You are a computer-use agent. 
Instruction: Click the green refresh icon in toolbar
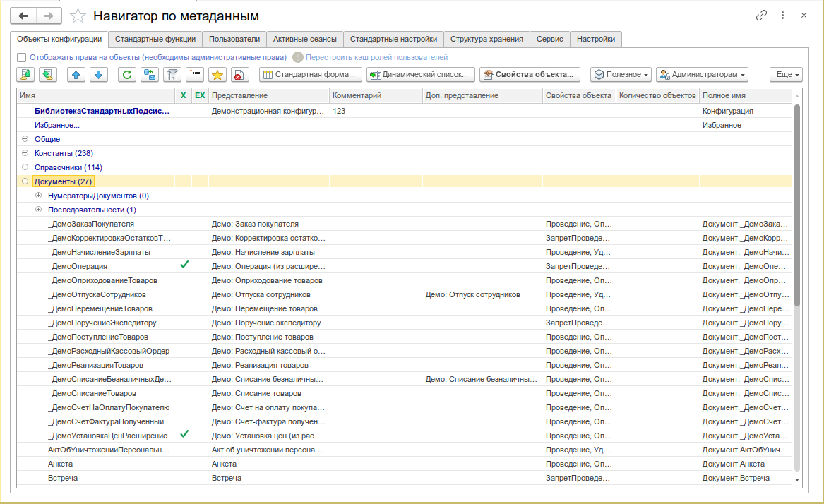point(126,75)
